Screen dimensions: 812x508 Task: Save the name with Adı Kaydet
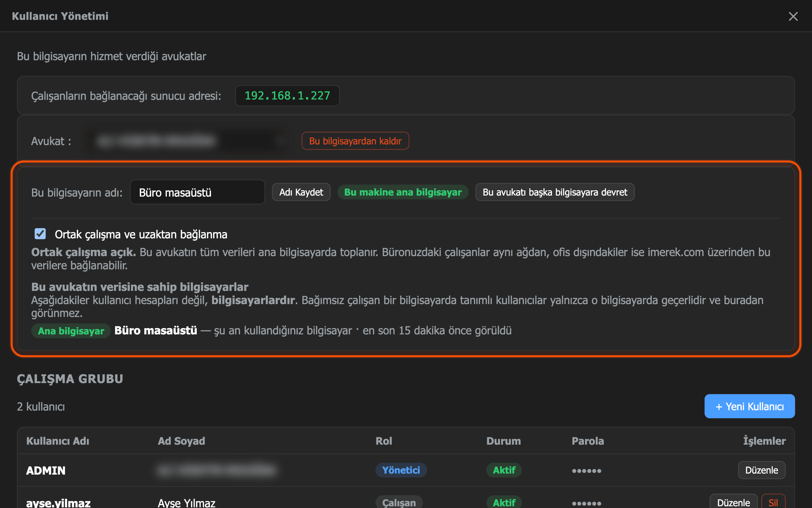[301, 192]
